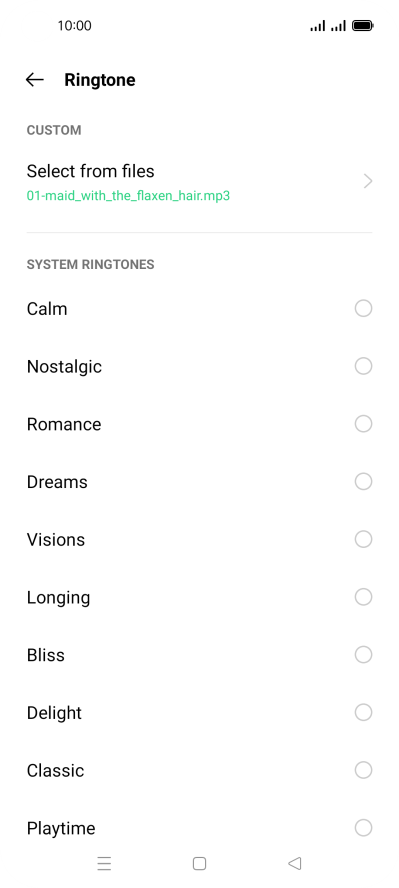Viewport: 399px width, 888px height.
Task: Open Select from files option
Action: [x=199, y=181]
